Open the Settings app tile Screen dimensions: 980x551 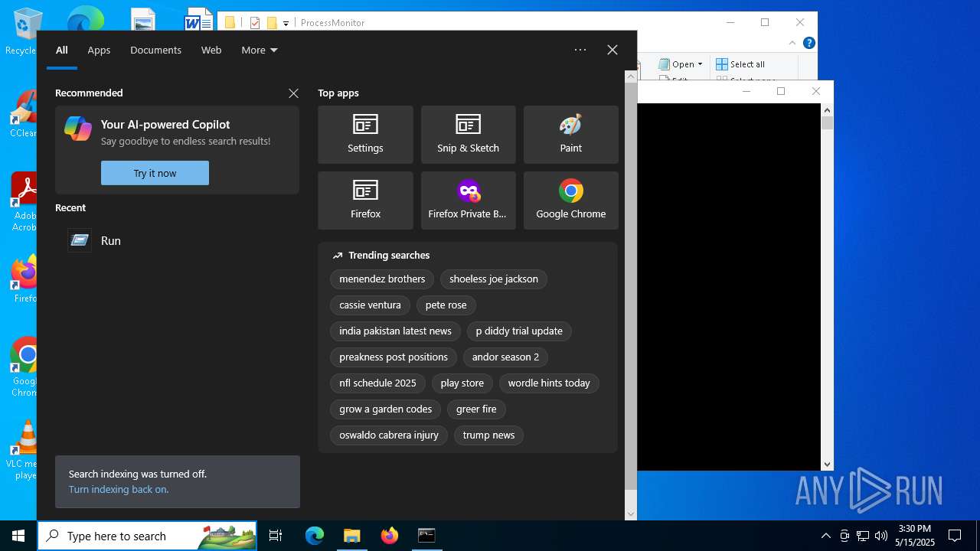click(365, 135)
